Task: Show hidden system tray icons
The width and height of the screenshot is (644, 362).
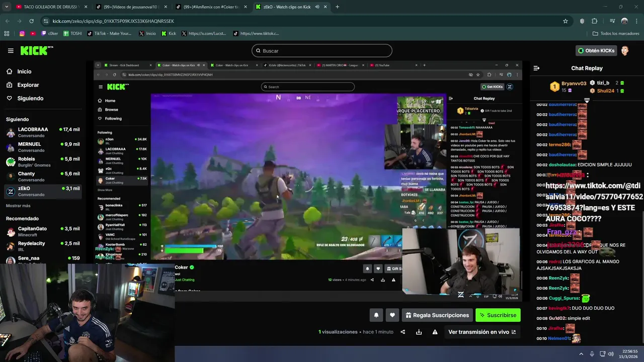Action: tap(581, 354)
